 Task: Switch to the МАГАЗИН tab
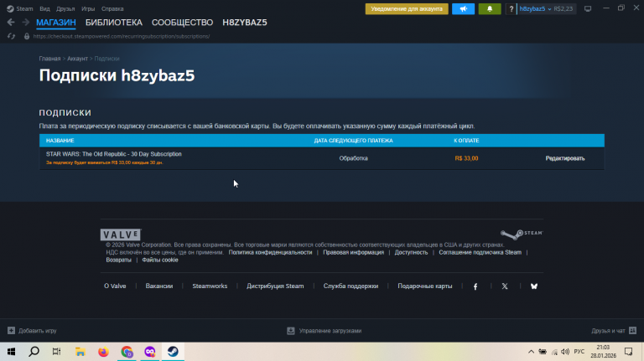tap(56, 23)
